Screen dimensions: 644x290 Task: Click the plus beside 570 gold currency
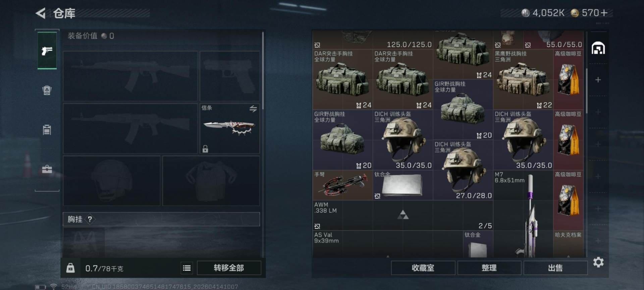[604, 13]
